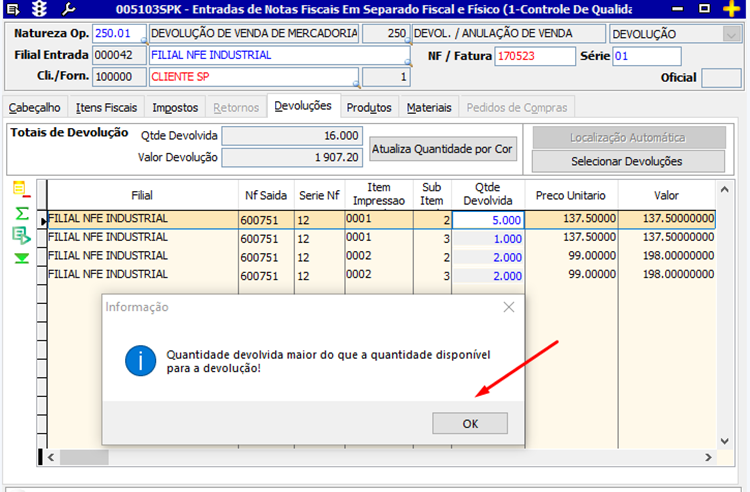Viewport: 750px width, 492px height.
Task: Click the green export sheet icon
Action: 22,235
